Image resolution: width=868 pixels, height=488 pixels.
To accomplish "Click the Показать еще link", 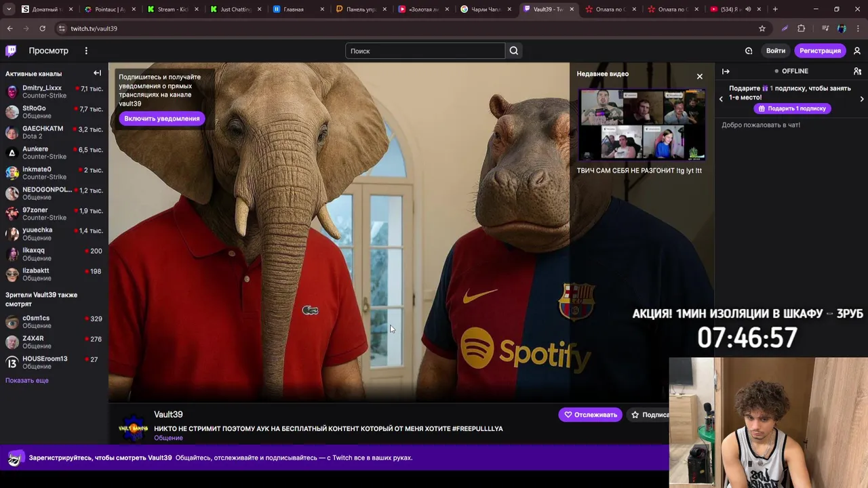I will click(x=27, y=380).
